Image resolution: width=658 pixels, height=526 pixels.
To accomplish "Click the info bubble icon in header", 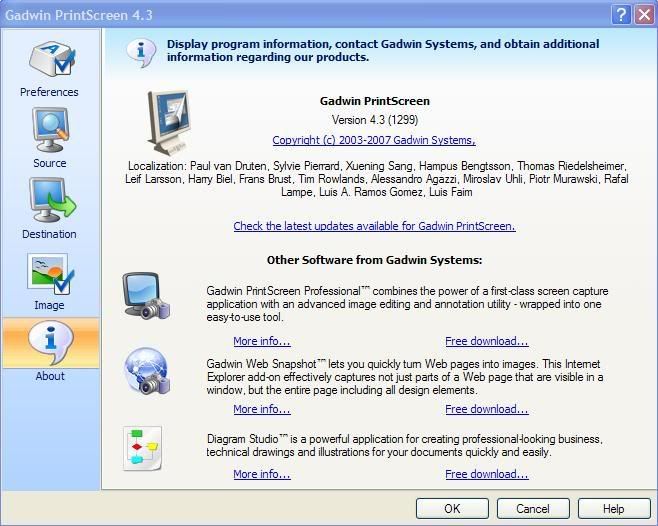I will coord(141,52).
